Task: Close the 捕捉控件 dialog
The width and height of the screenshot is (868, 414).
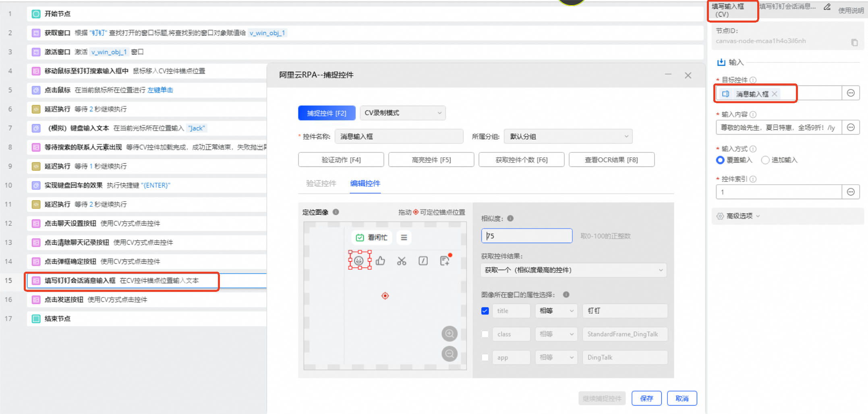Action: tap(688, 75)
